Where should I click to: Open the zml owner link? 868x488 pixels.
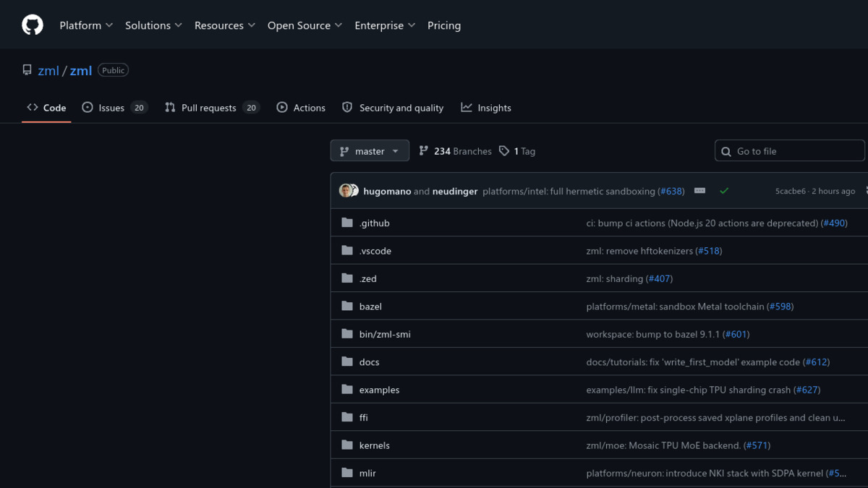pos(48,70)
